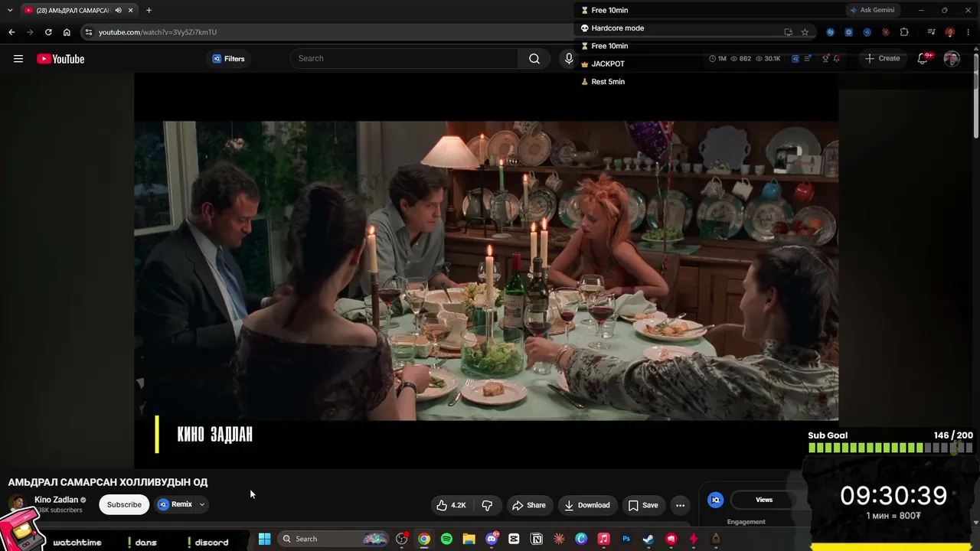980x551 pixels.
Task: Open YouTube notifications bell
Action: [x=923, y=59]
